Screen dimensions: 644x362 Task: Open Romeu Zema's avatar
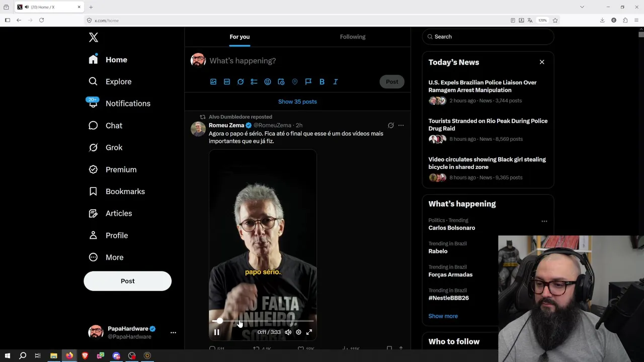tap(198, 129)
